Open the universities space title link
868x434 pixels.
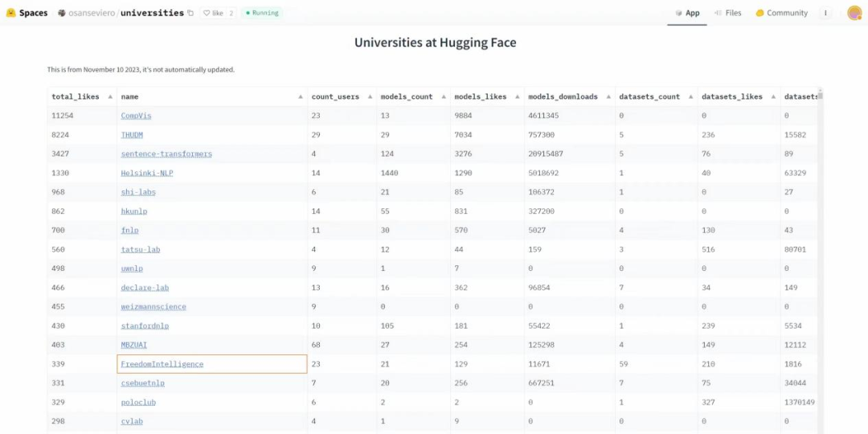tap(152, 13)
